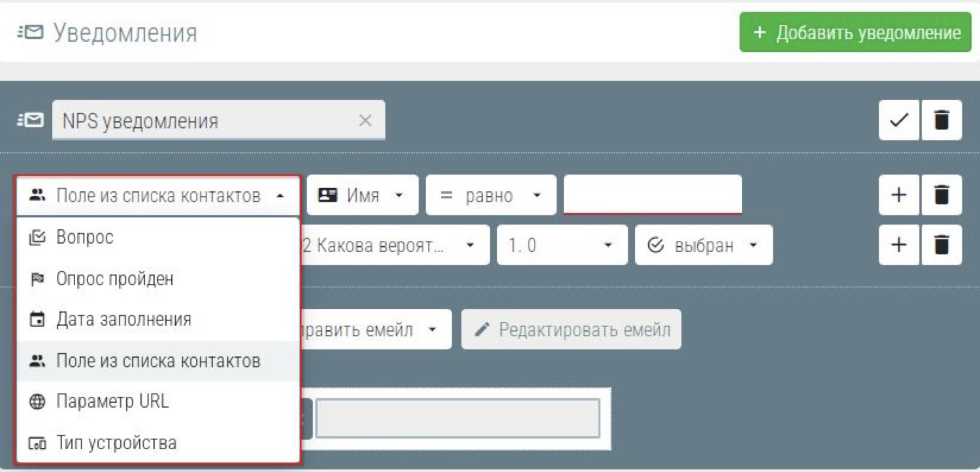Viewport: 980px width, 472px height.
Task: Add a condition using first row plus icon
Action: pyautogui.click(x=899, y=195)
